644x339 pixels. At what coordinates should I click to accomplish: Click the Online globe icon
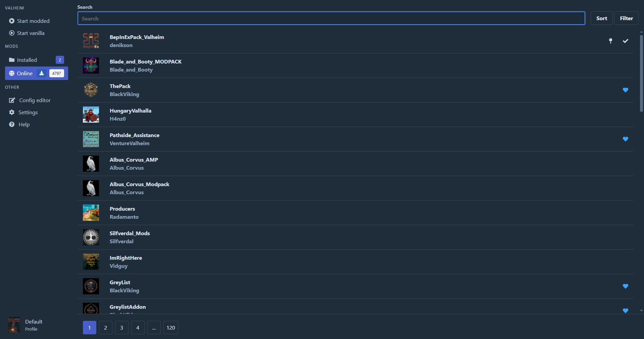click(12, 73)
